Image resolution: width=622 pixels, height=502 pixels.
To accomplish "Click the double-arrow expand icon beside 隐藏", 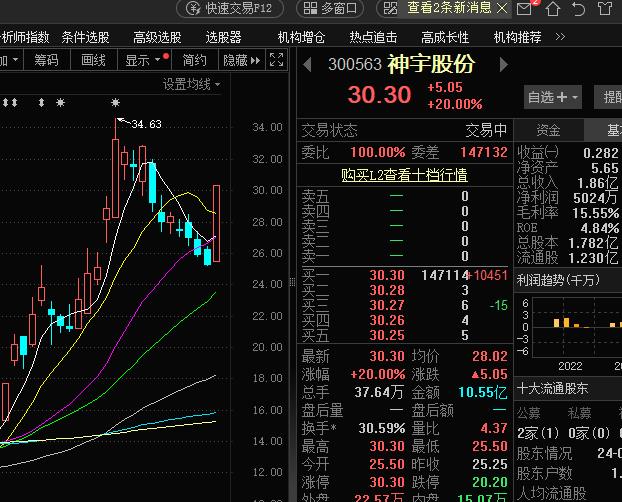I will [273, 60].
